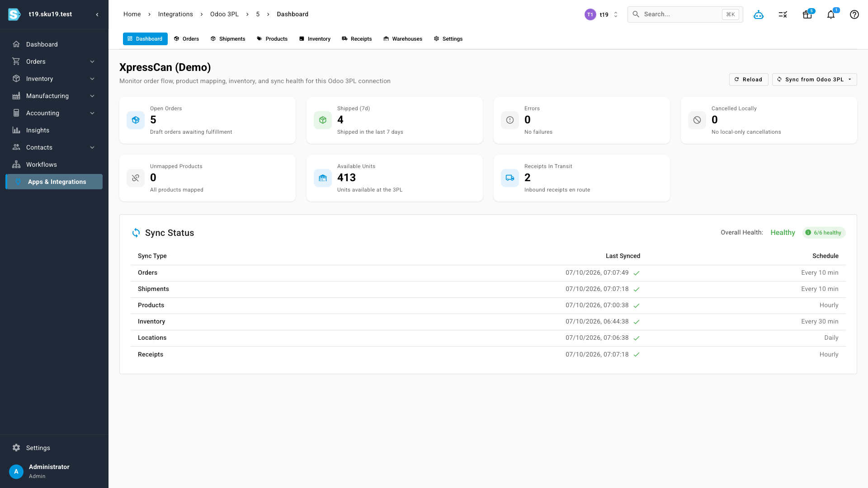Click the Sync Status refresh icon

(136, 233)
